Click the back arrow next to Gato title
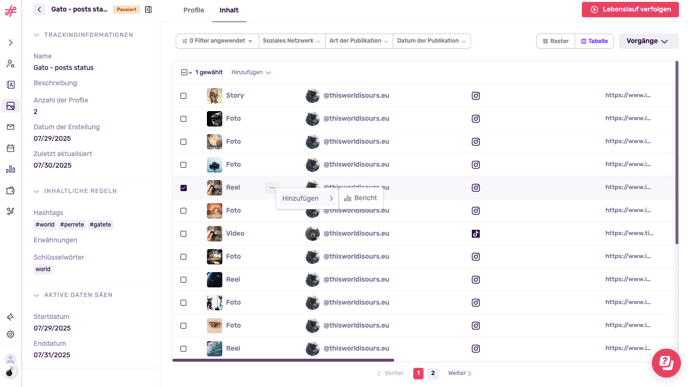Screen dimensions: 688x387 tap(39, 9)
